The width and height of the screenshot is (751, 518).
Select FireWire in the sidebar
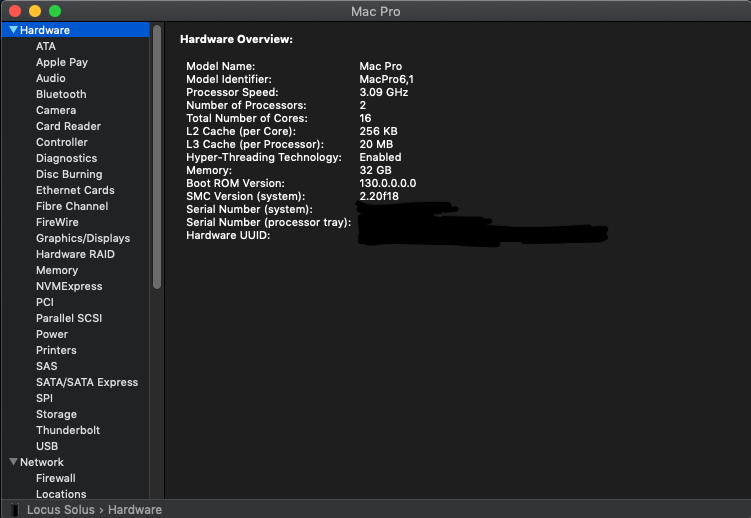point(57,222)
